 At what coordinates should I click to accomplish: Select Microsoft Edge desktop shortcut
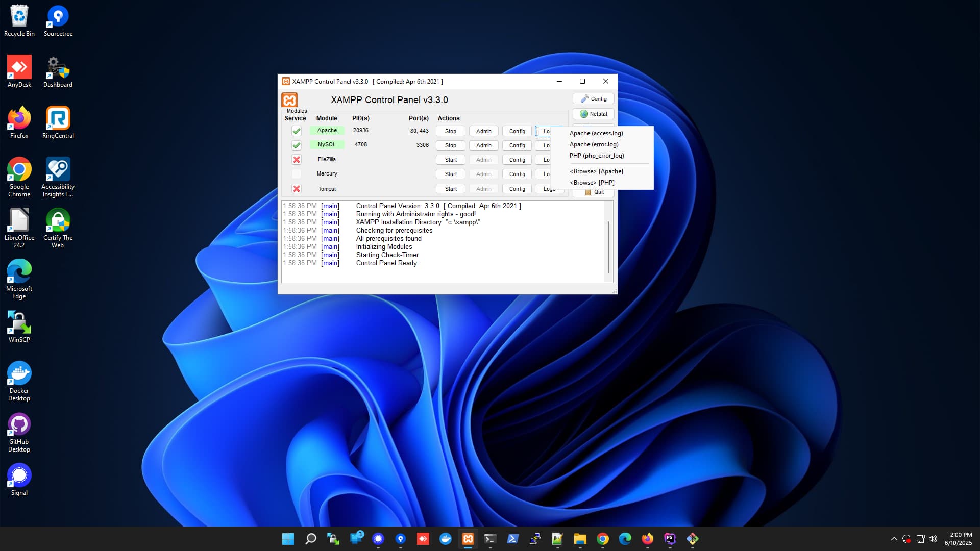pos(19,279)
